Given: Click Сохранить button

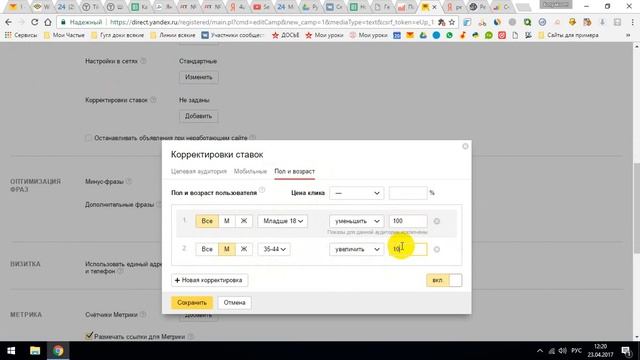Looking at the screenshot, I should [x=192, y=302].
